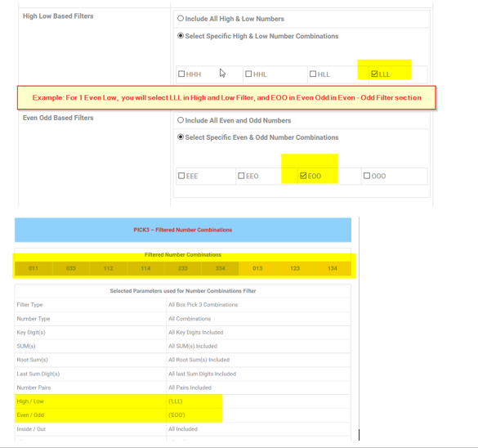Click the All Combinations value

[x=190, y=319]
